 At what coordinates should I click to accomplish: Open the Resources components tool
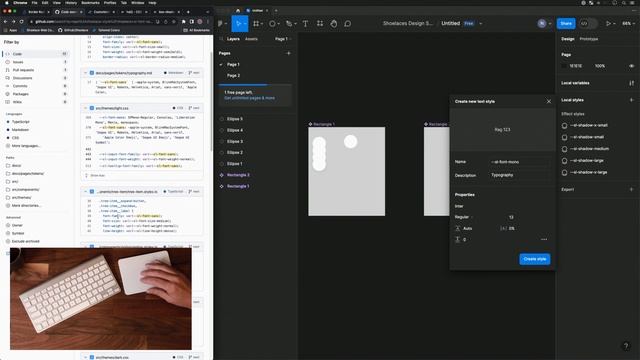(x=320, y=24)
